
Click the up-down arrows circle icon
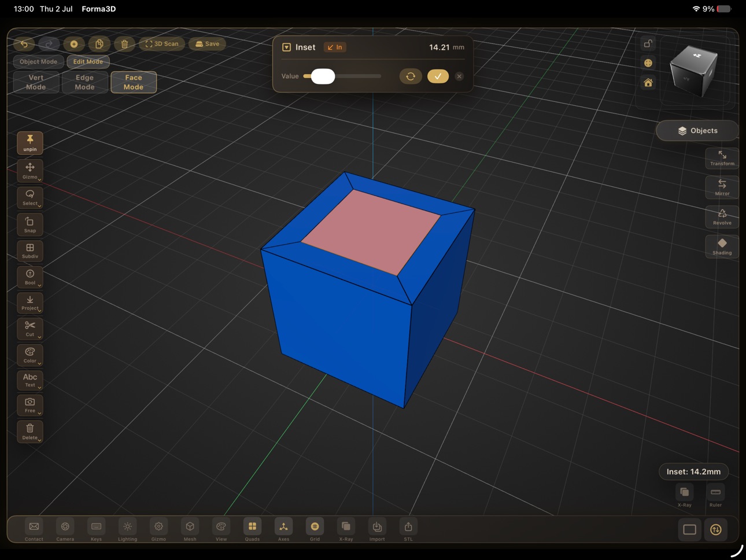tap(716, 529)
